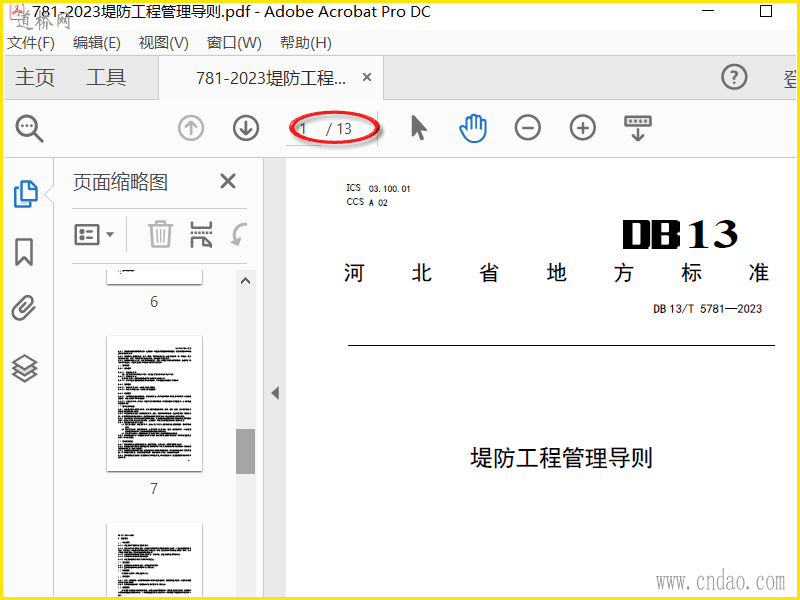The width and height of the screenshot is (800, 600).
Task: Open the Bookmarks pane
Action: (24, 252)
